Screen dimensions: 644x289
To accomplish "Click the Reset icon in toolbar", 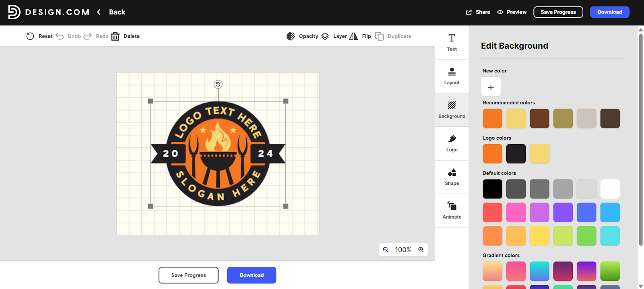I will 30,36.
